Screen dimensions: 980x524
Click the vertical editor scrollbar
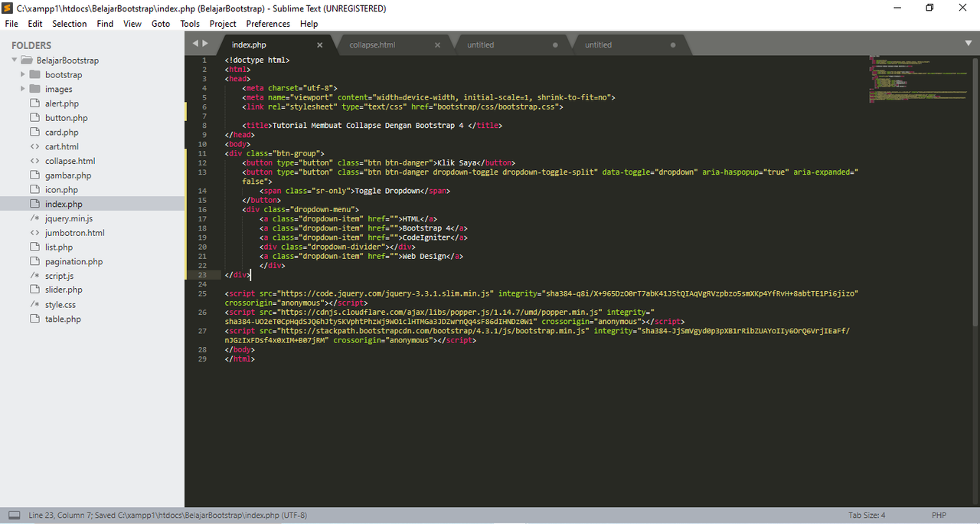point(975,192)
